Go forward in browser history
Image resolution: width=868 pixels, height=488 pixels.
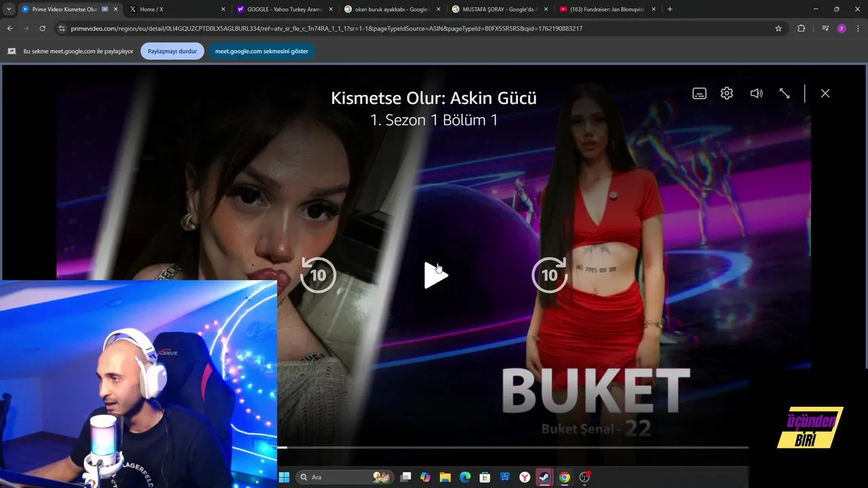[26, 28]
